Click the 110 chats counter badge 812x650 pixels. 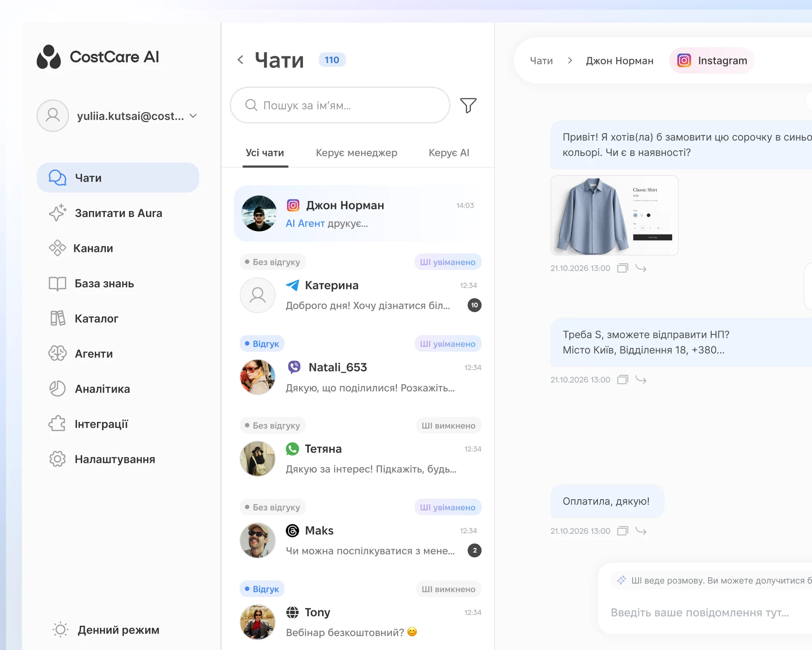tap(332, 60)
